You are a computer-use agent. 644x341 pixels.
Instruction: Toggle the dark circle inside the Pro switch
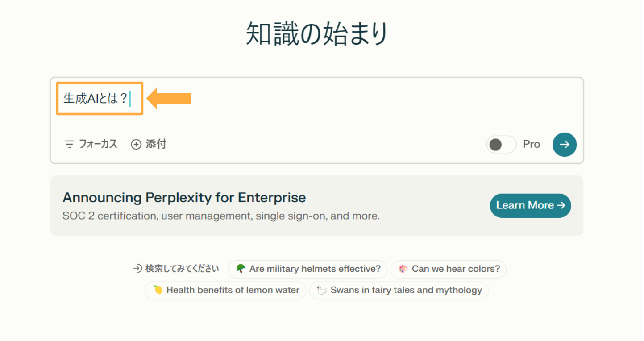494,144
